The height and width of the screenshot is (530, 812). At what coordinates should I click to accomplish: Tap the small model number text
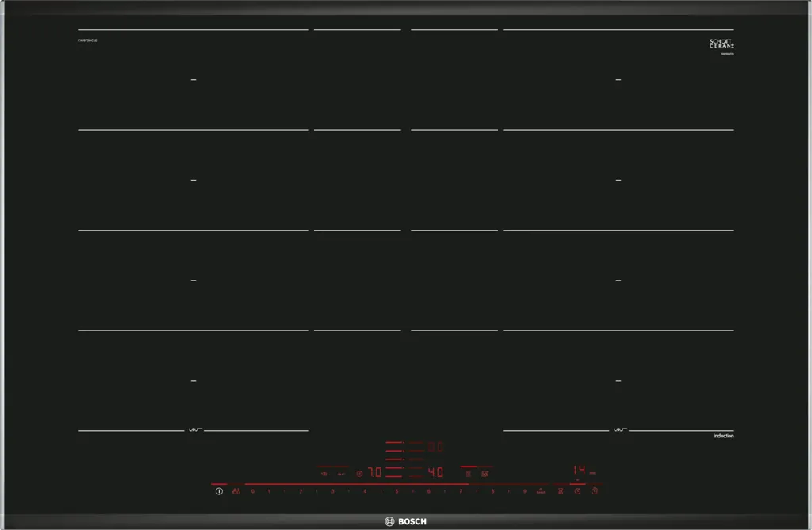[87, 40]
